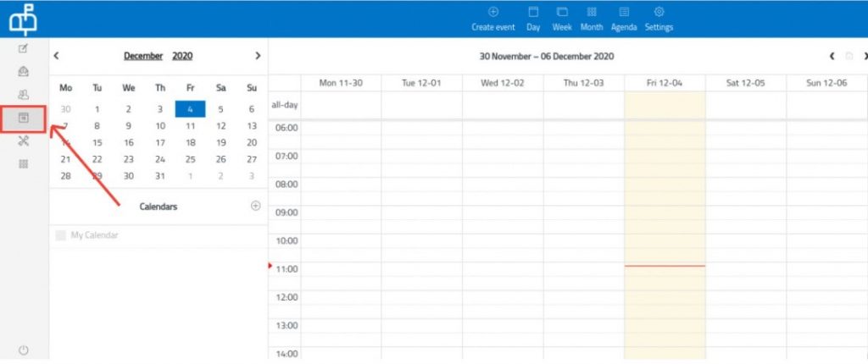Open the December month selector

click(143, 56)
